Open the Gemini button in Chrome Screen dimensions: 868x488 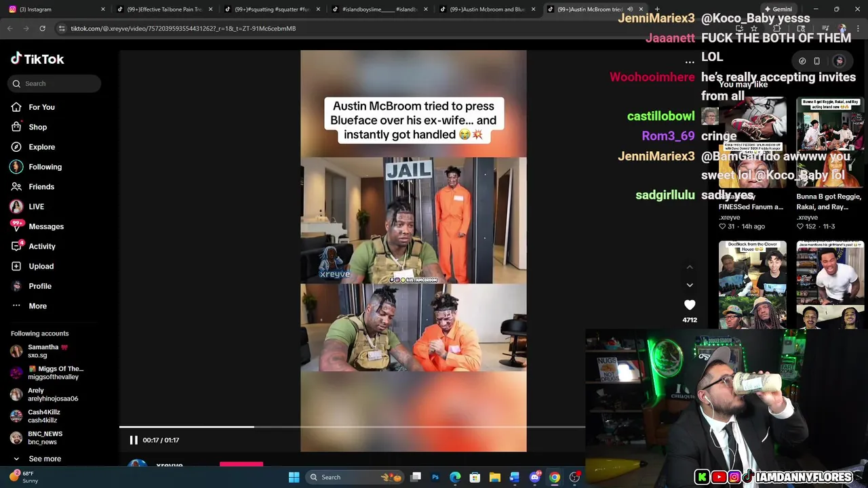coord(778,9)
